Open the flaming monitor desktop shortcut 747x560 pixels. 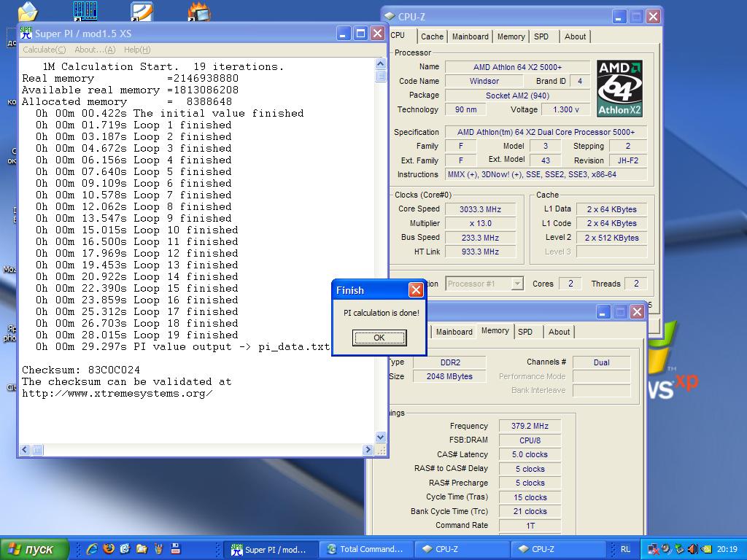(x=200, y=12)
